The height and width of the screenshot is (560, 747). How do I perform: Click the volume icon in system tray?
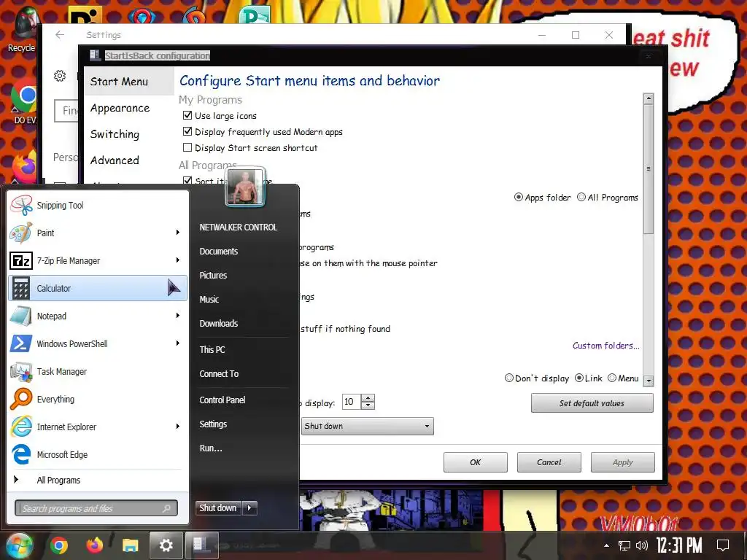pyautogui.click(x=642, y=545)
